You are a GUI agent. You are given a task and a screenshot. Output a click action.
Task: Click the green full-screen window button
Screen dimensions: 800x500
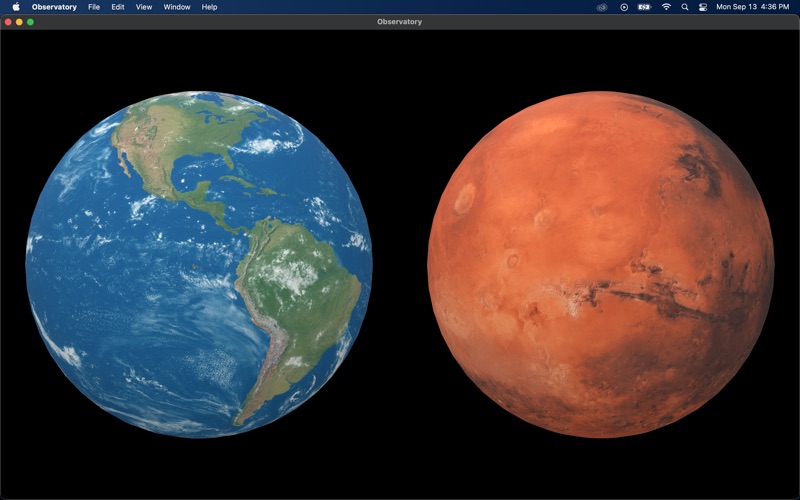(x=31, y=22)
